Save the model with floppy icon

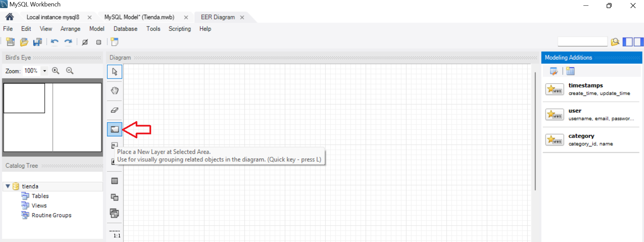pos(37,42)
